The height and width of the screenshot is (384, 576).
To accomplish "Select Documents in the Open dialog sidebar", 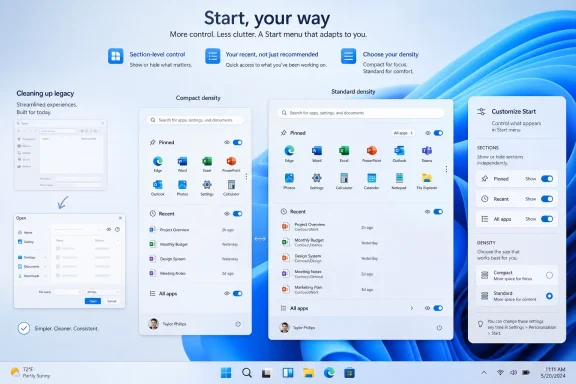I will pos(29,266).
